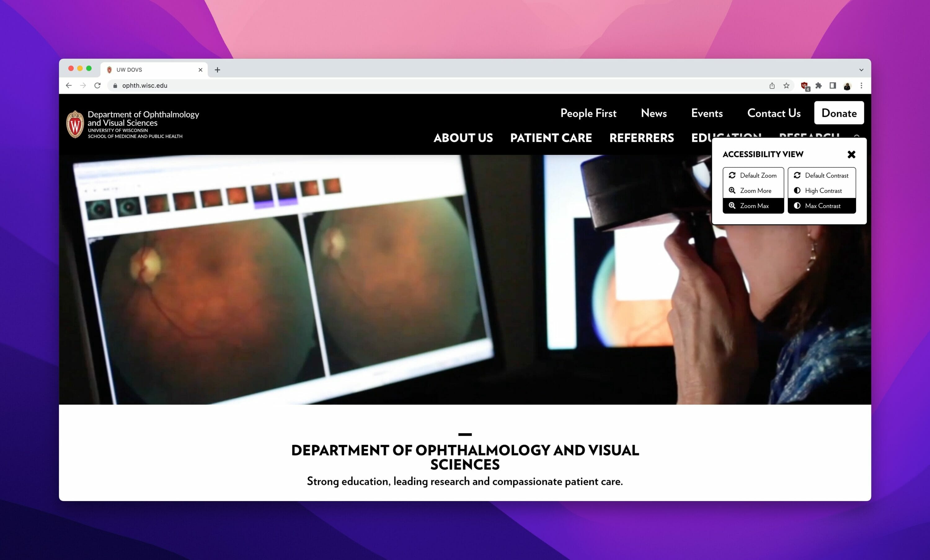930x560 pixels.
Task: Open Chrome's three-dot menu
Action: click(x=861, y=86)
